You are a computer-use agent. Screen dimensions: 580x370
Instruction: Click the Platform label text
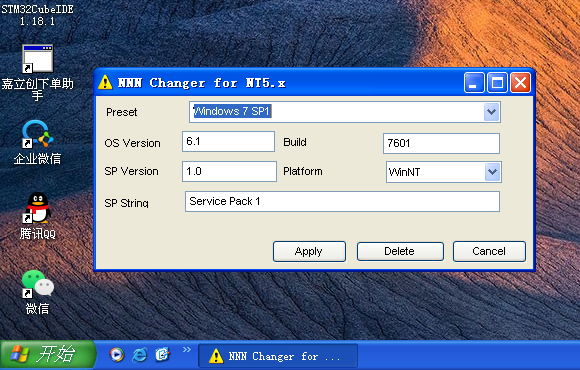point(303,171)
